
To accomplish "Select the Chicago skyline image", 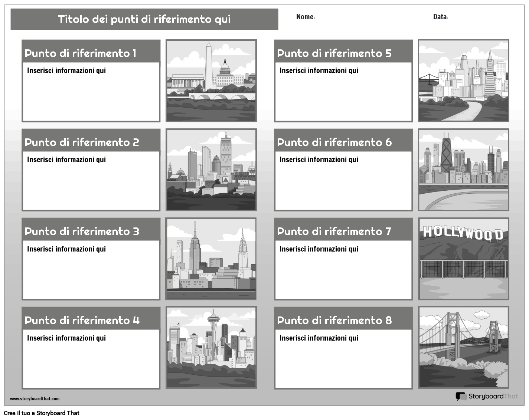I will tap(464, 170).
